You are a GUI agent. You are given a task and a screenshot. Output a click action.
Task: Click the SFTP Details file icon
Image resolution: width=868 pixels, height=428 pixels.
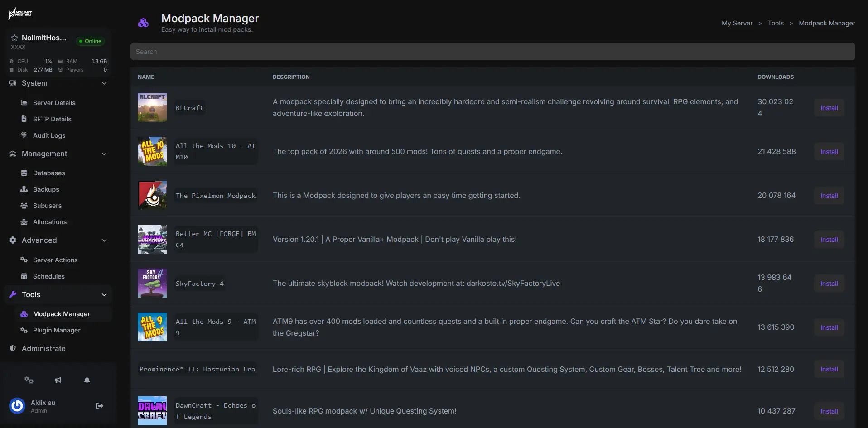tap(24, 119)
